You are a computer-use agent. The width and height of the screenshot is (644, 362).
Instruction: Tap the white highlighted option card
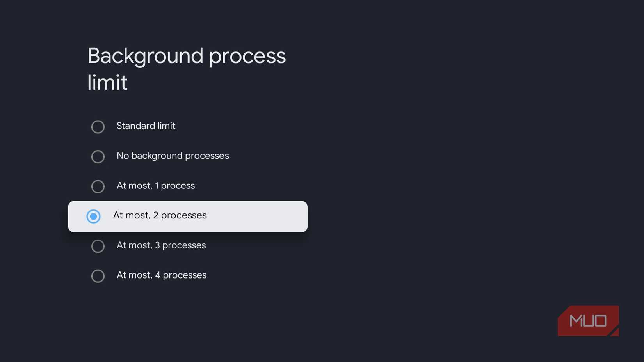(x=187, y=216)
